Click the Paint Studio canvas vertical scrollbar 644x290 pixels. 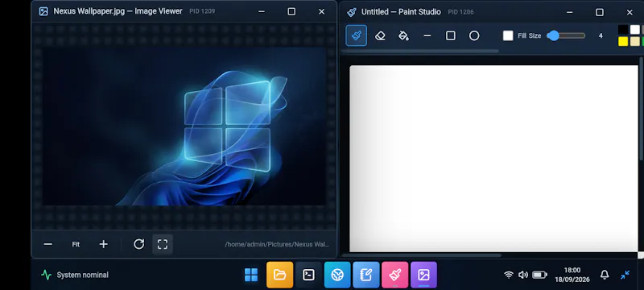click(x=641, y=109)
